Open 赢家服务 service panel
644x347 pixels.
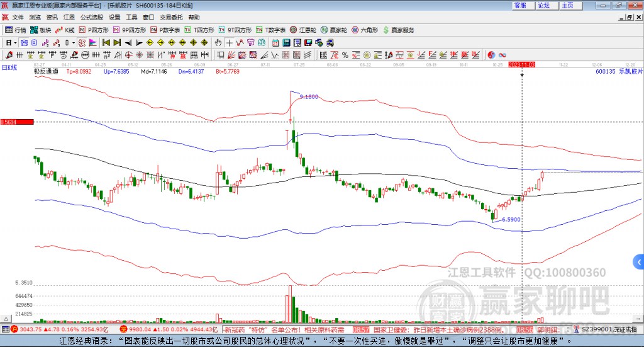[x=398, y=30]
